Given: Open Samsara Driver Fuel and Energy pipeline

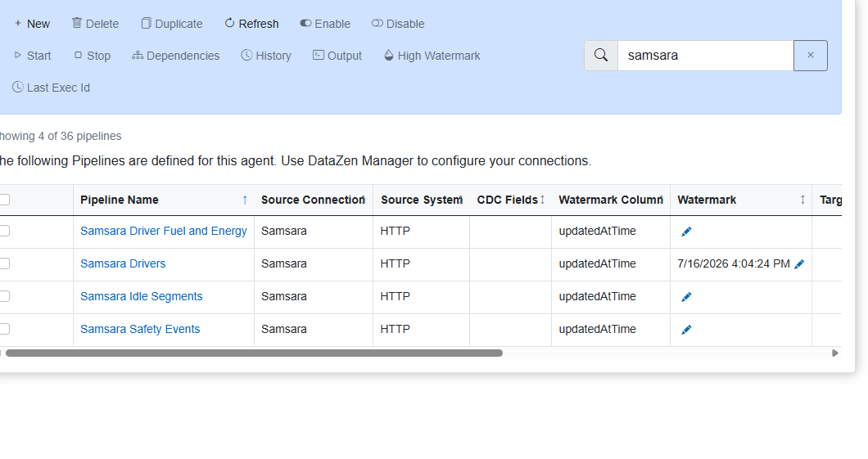Looking at the screenshot, I should tap(163, 232).
